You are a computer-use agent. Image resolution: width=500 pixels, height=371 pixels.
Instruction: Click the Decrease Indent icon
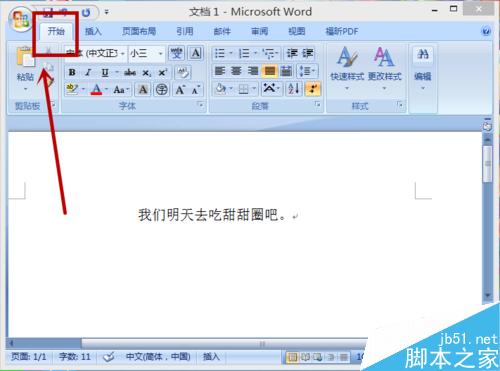(x=292, y=53)
